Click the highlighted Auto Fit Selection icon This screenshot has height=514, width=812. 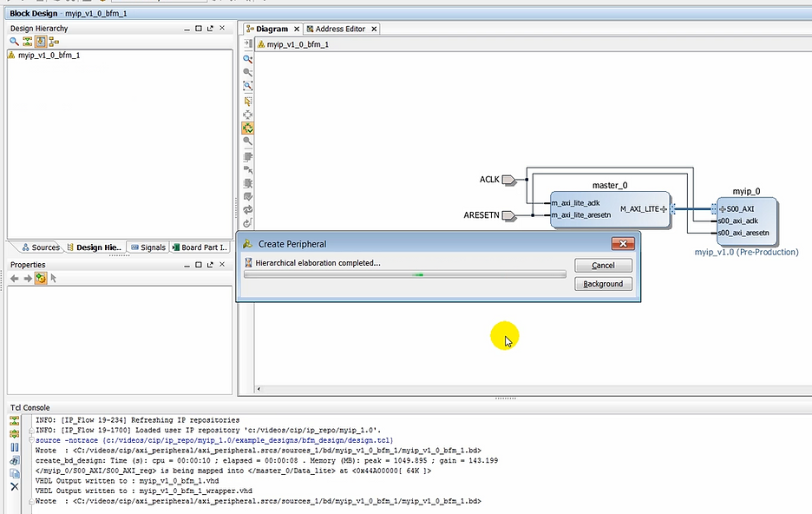[247, 128]
